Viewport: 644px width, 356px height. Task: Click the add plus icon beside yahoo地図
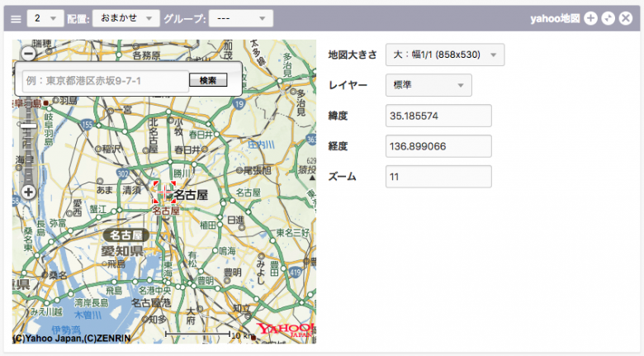590,17
